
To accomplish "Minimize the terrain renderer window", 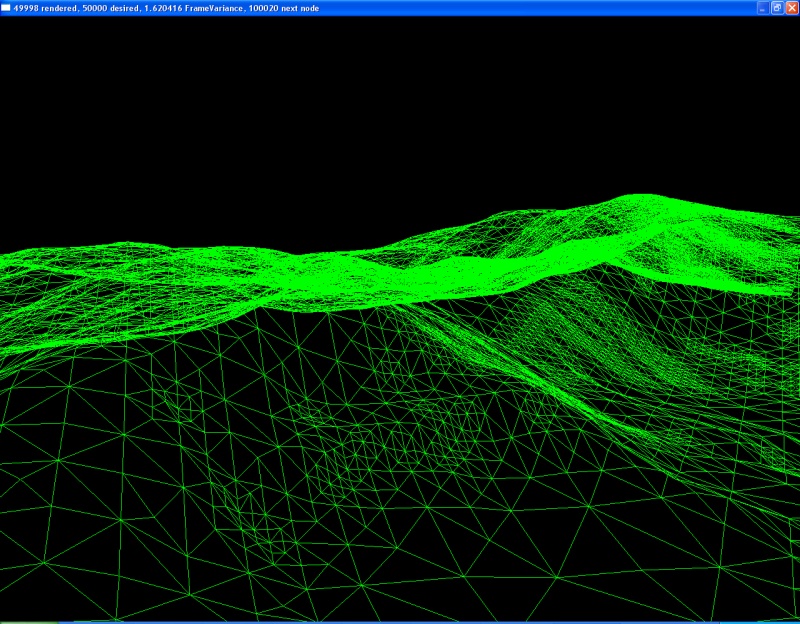I will [762, 7].
